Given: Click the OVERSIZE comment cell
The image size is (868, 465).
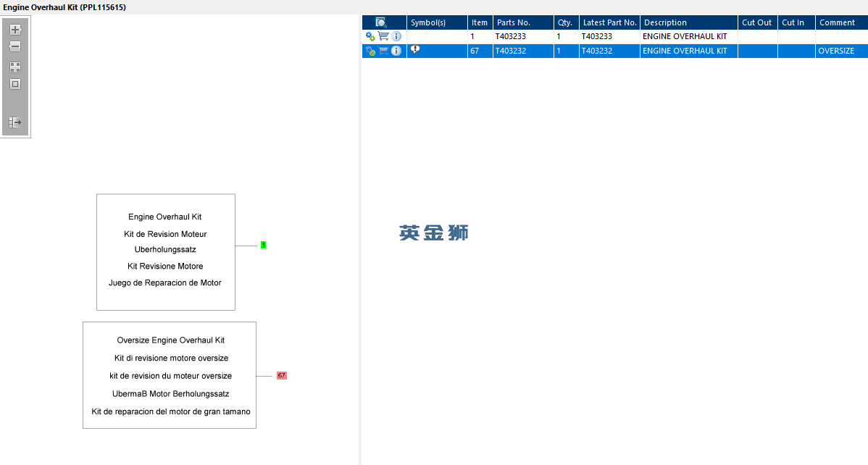Looking at the screenshot, I should pos(841,51).
